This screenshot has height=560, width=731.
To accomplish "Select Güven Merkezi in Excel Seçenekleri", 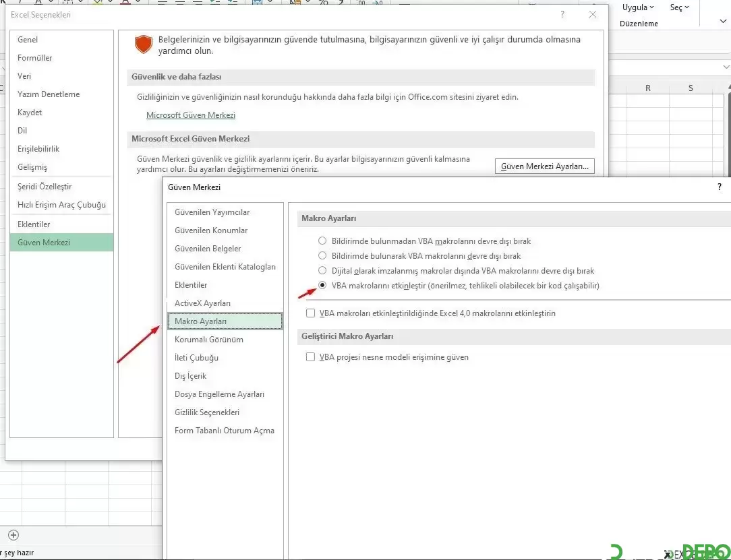I will point(61,243).
